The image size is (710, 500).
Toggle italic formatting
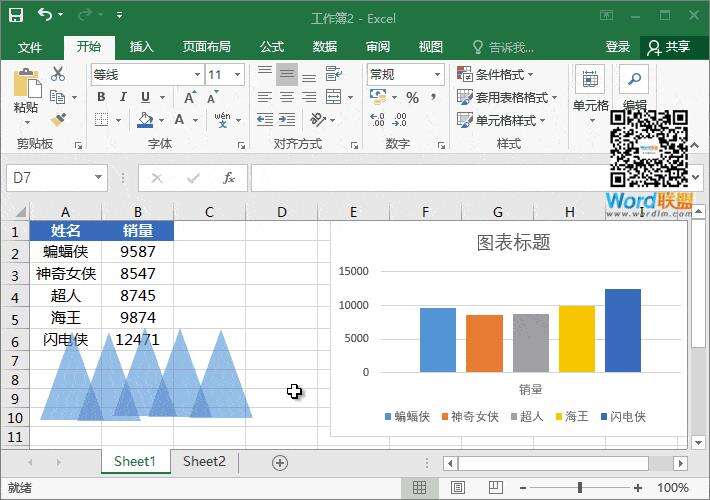click(x=124, y=97)
